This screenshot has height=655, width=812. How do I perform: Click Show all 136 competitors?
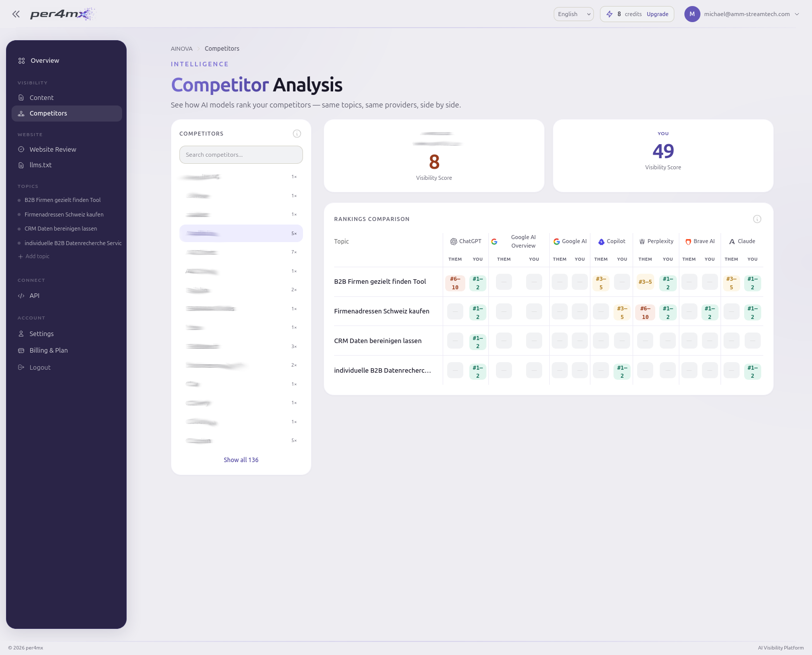point(241,460)
